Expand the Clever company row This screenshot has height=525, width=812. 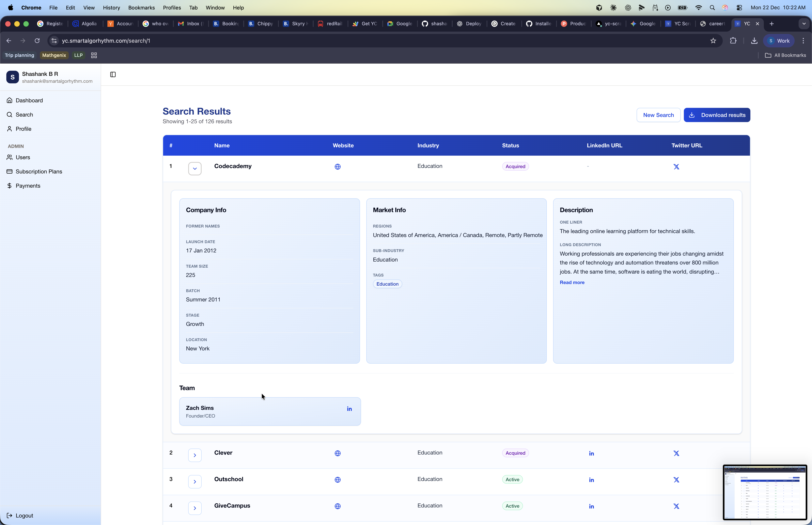coord(195,455)
